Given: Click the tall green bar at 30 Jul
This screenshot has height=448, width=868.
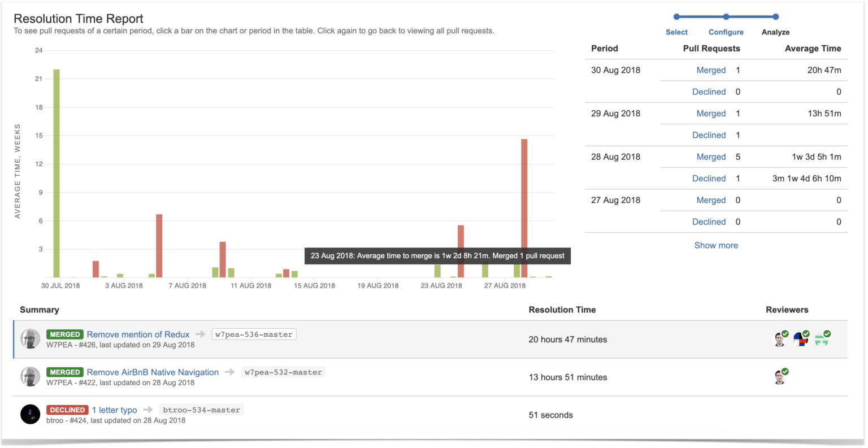Looking at the screenshot, I should coord(55,169).
